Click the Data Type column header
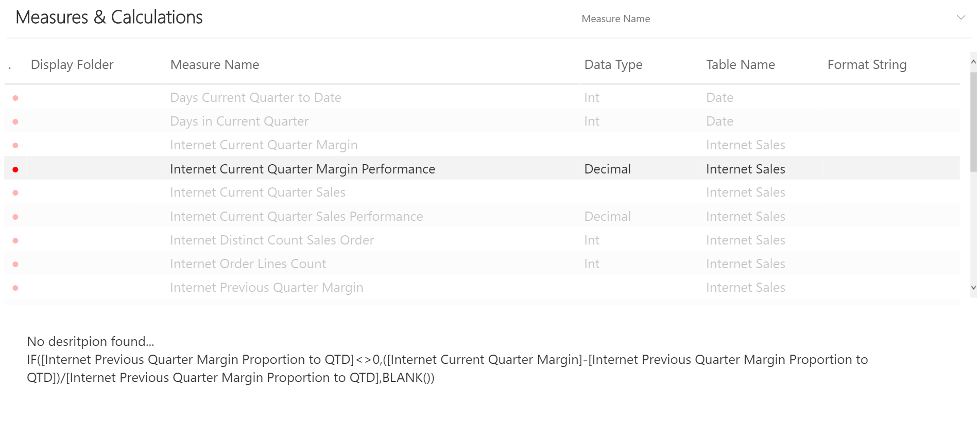 [x=613, y=64]
